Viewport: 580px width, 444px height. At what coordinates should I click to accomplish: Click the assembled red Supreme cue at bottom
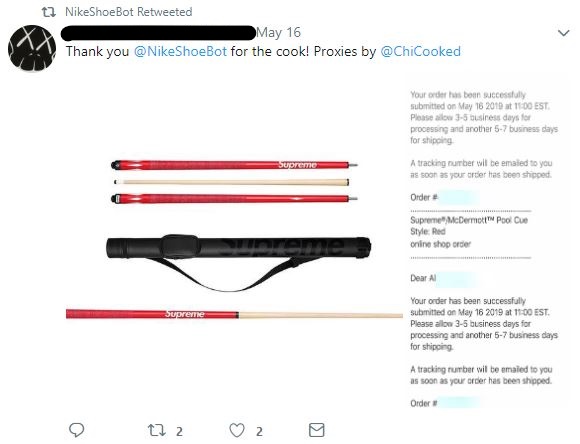click(235, 314)
